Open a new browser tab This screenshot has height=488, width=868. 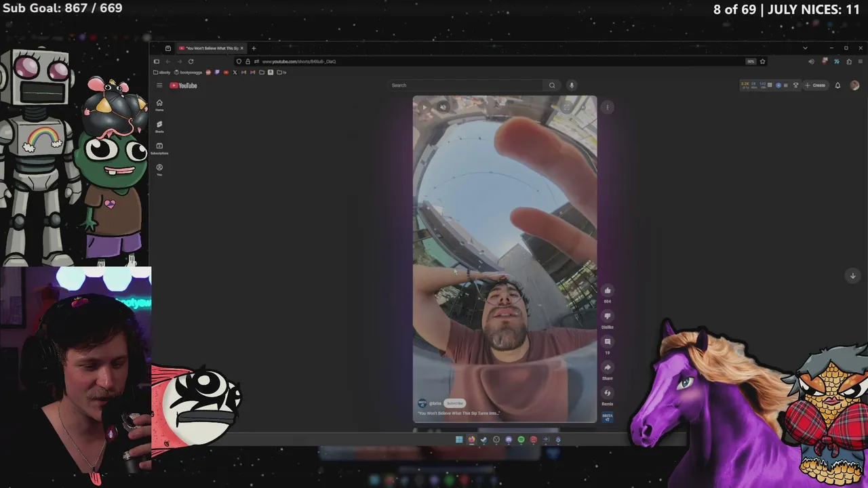click(254, 48)
